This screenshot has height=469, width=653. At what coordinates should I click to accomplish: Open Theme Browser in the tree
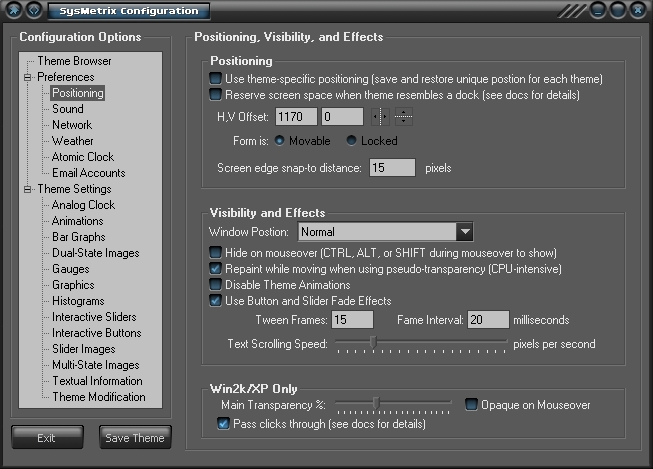(75, 61)
